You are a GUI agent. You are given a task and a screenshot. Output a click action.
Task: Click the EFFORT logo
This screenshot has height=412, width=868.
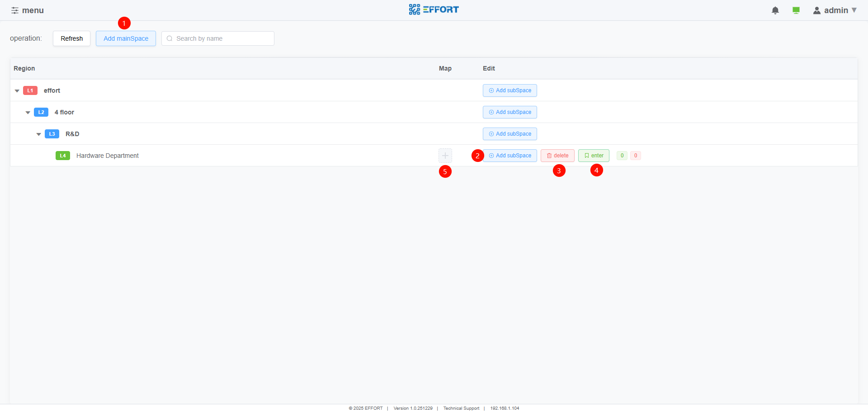tap(434, 9)
